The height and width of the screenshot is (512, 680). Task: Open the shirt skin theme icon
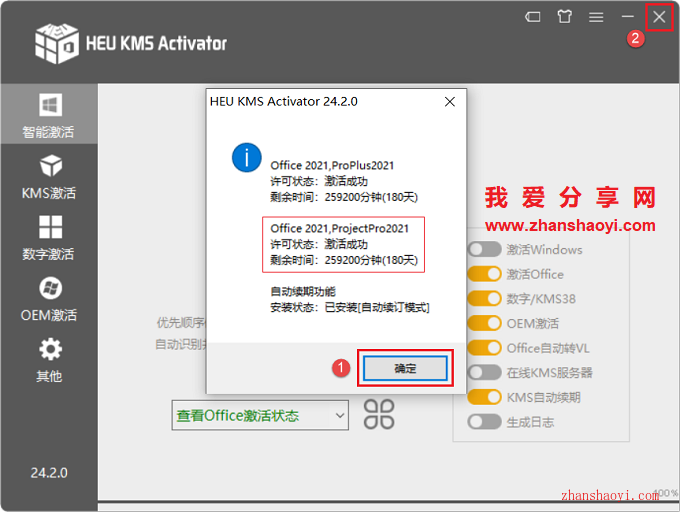pos(564,17)
